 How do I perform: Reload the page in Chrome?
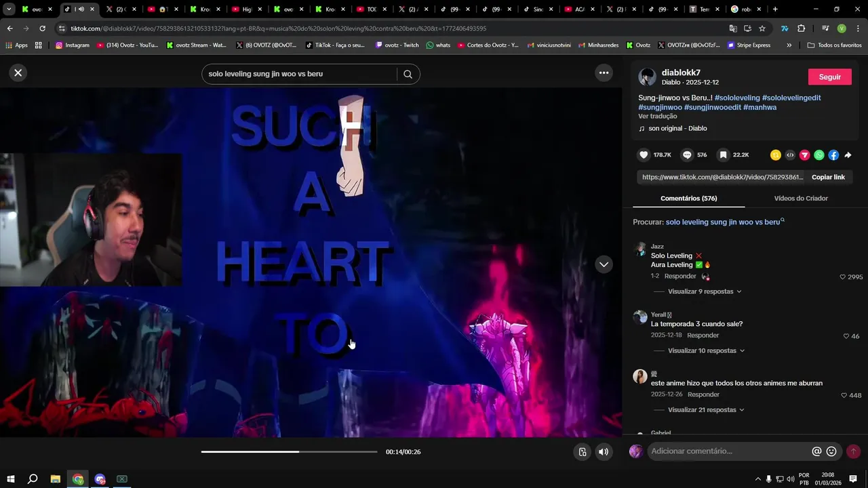pyautogui.click(x=42, y=28)
